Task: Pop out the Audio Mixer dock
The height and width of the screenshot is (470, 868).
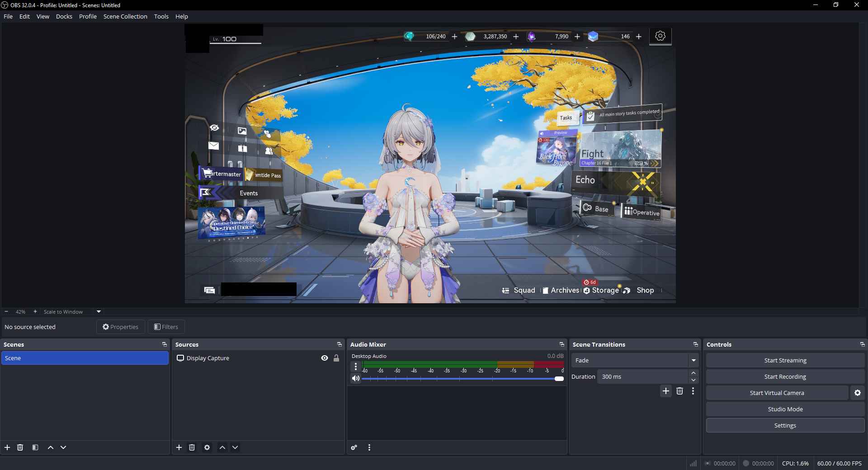Action: (x=562, y=344)
